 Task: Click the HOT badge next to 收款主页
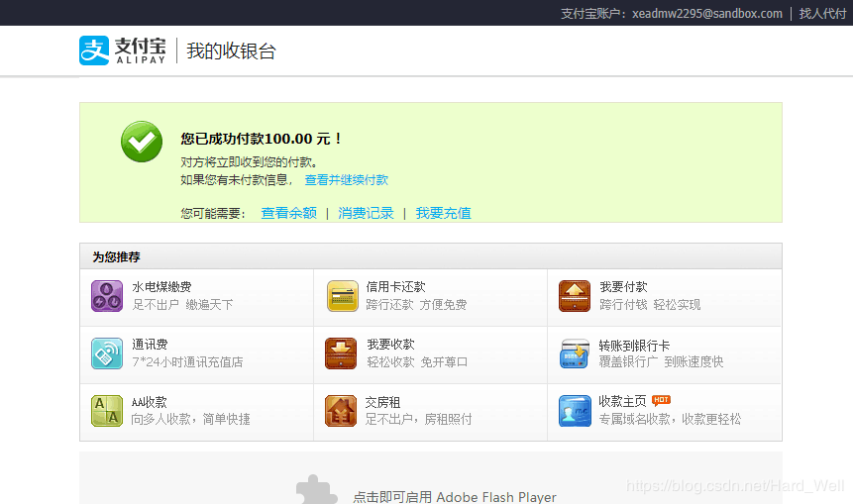[x=661, y=400]
